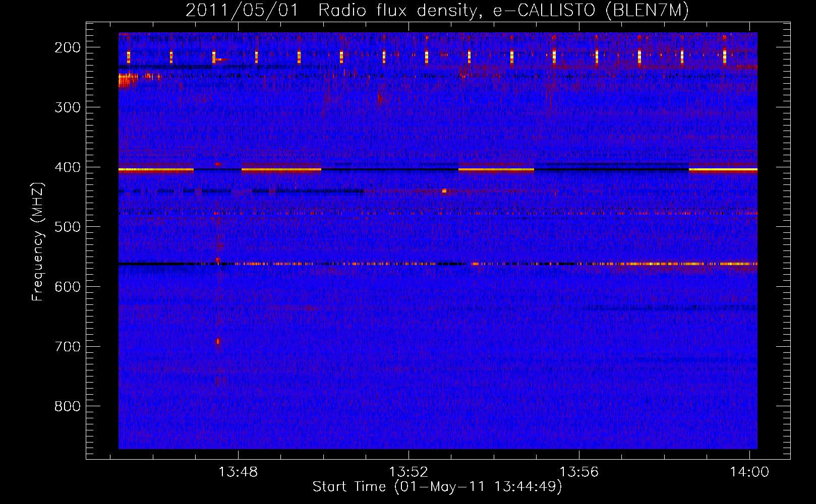Click the 'Frequency (MHZ)' axis label
Viewport: 816px width, 504px height.
[38, 241]
